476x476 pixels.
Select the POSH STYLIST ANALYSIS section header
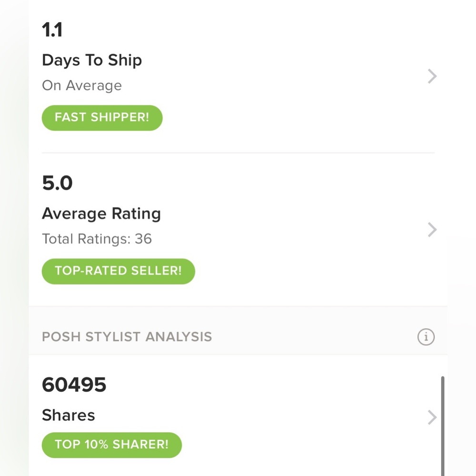click(x=127, y=337)
